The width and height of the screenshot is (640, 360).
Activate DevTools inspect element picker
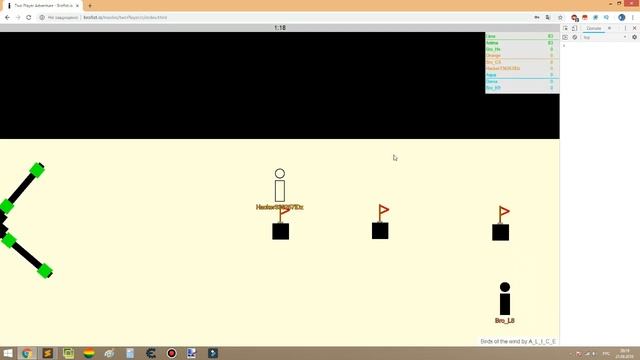pyautogui.click(x=565, y=28)
